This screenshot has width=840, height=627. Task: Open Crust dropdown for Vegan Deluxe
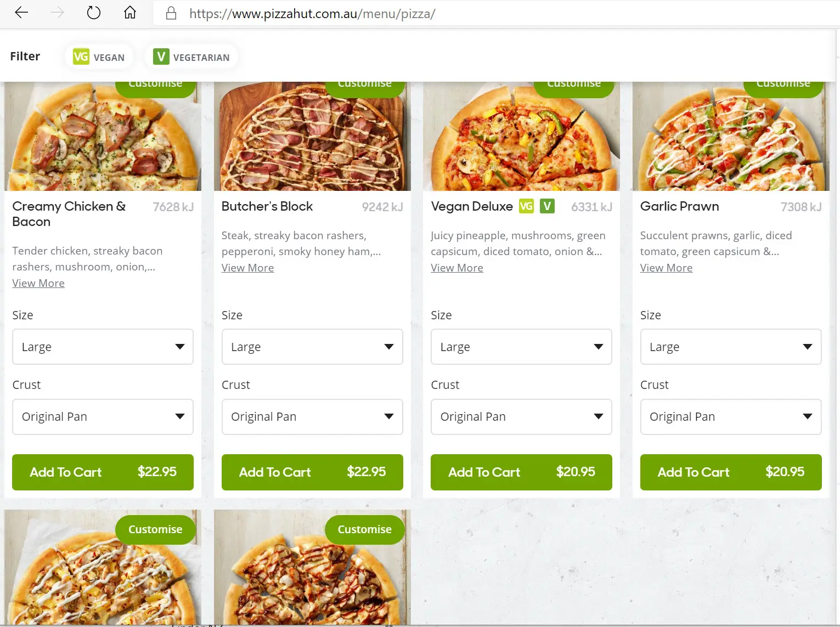point(521,417)
